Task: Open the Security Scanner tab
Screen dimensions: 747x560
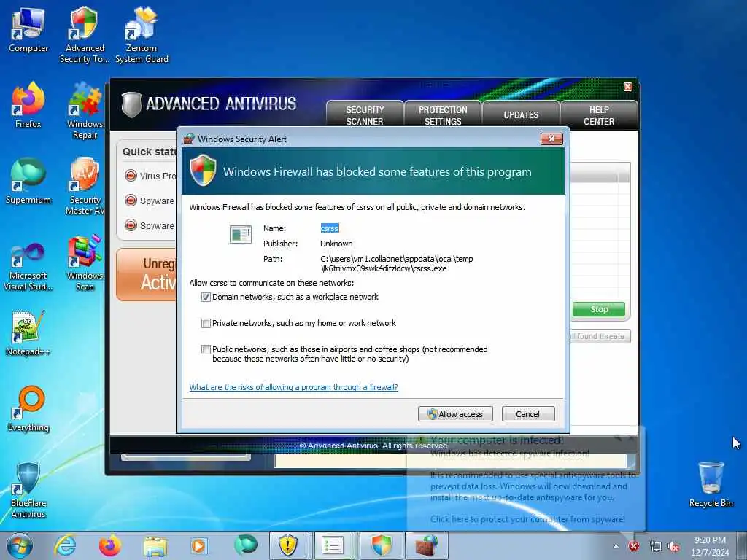Action: [x=365, y=115]
